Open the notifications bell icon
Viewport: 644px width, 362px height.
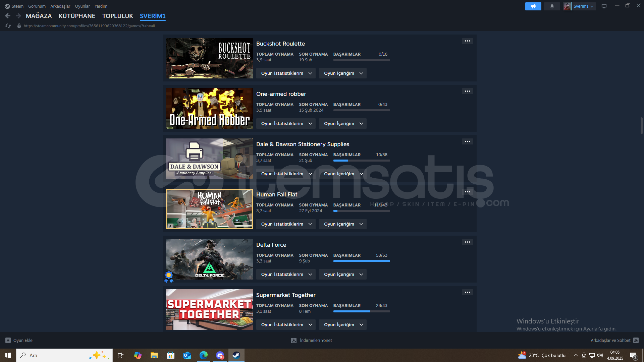point(552,6)
